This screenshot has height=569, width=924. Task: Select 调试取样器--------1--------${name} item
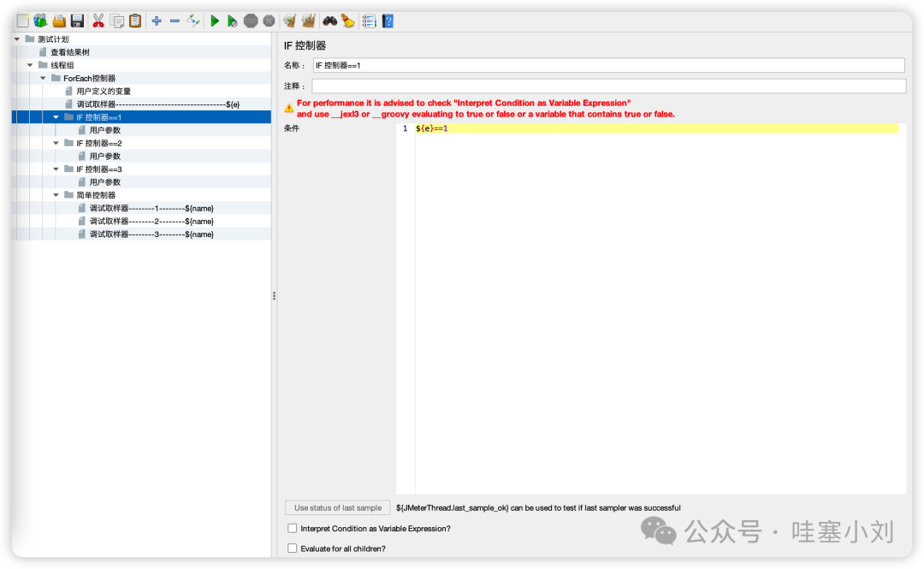tap(151, 208)
